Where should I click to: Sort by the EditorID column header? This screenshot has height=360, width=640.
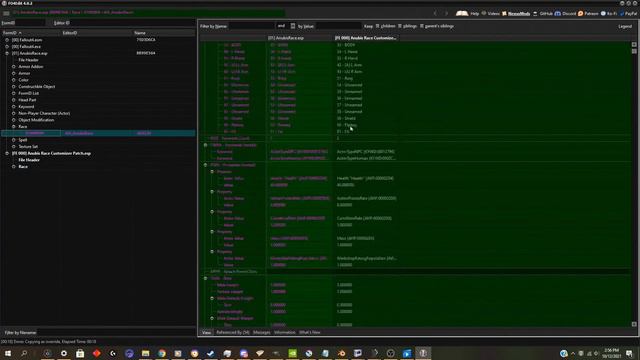click(x=97, y=33)
